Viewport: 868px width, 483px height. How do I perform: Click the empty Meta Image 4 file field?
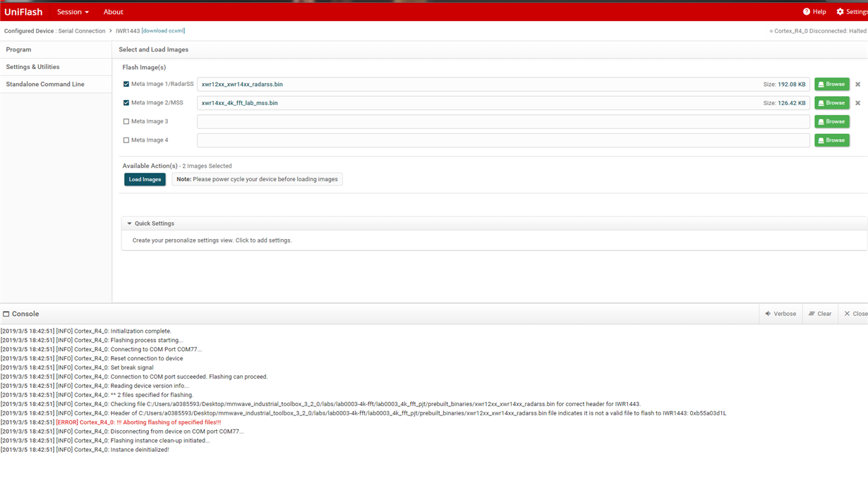coord(503,140)
